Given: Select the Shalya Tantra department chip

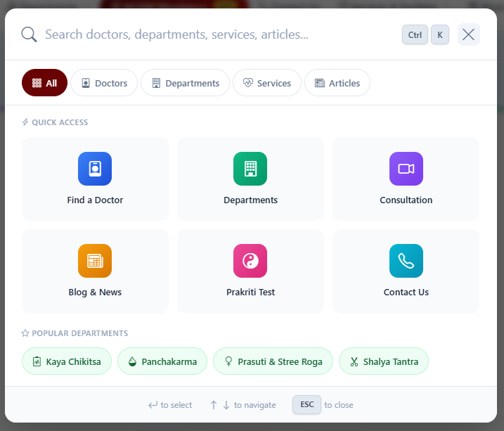Looking at the screenshot, I should pos(383,361).
